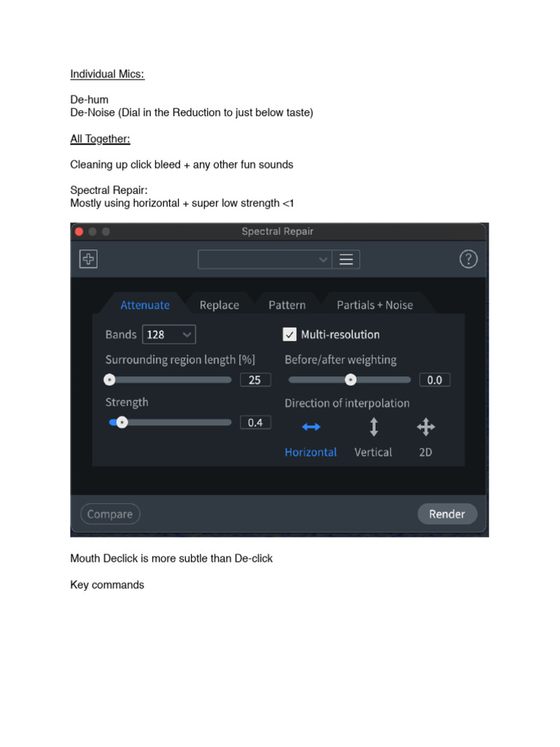Select Vertical interpolation arrow icon
The image size is (560, 747).
(374, 427)
